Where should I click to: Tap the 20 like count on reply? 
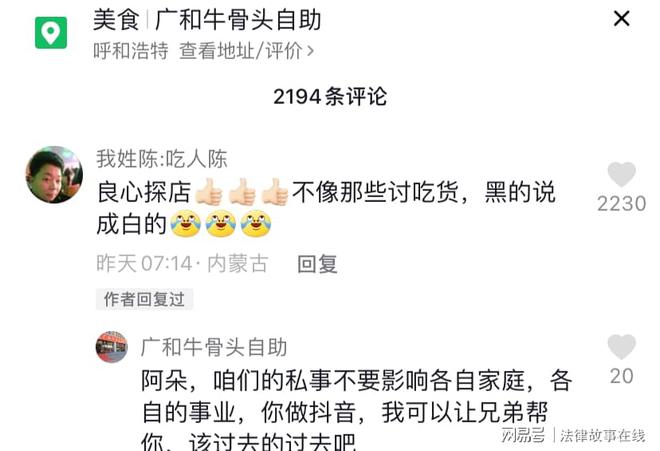tap(622, 376)
